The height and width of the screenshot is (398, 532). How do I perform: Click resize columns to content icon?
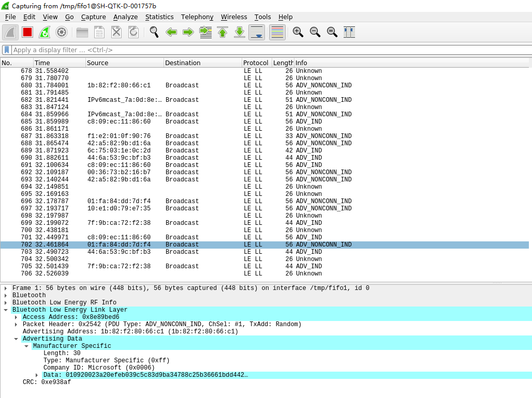(349, 32)
